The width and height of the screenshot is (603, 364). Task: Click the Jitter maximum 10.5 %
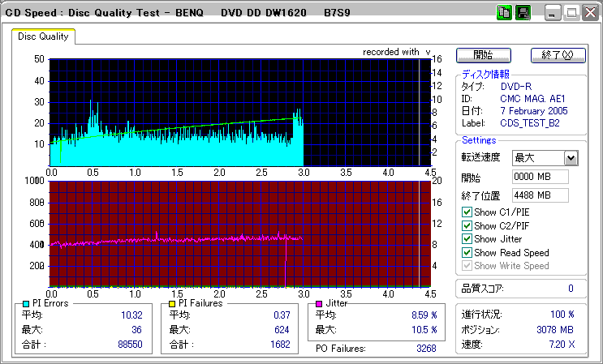(424, 330)
